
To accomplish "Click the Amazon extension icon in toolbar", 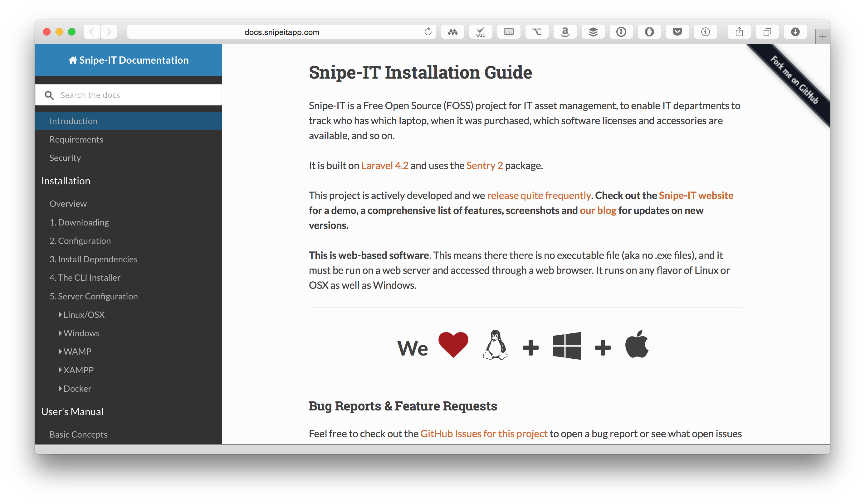I will (x=565, y=32).
